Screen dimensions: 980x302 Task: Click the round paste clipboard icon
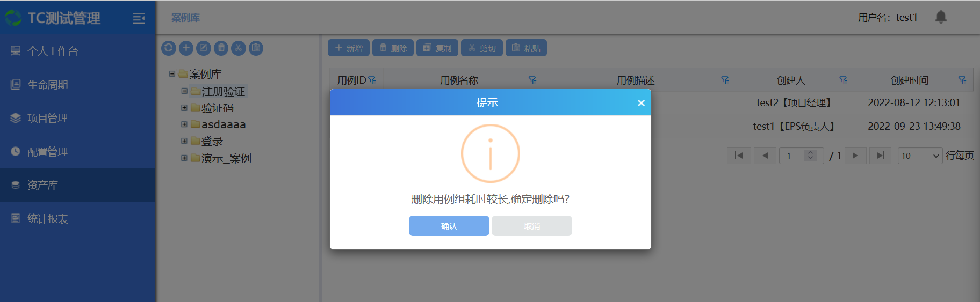click(256, 48)
